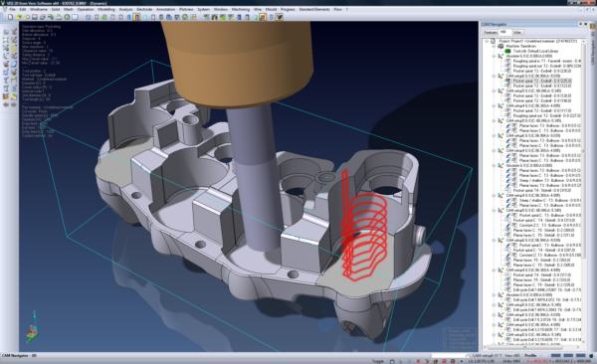Click the CAM Navigator vertical scrollbar
597x364 pixels.
click(x=583, y=190)
